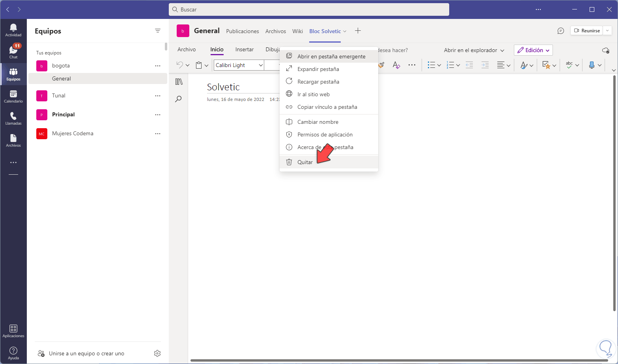Click the filter teams icon
Viewport: 618px width, 364px height.
click(x=158, y=31)
